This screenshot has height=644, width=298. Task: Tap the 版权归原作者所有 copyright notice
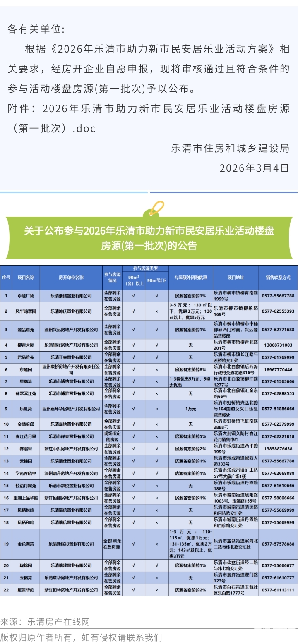click(81, 637)
